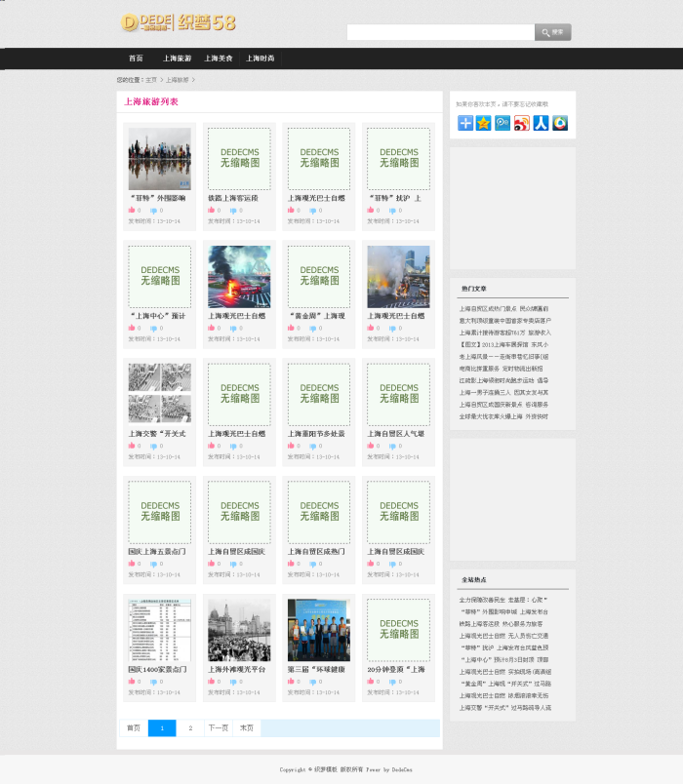This screenshot has width=683, height=784.
Task: Share page to QQ Zone star icon
Action: [x=484, y=123]
